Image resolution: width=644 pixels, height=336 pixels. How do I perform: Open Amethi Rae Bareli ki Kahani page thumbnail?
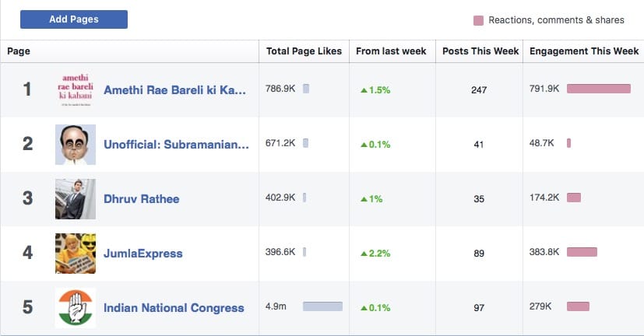pyautogui.click(x=76, y=90)
